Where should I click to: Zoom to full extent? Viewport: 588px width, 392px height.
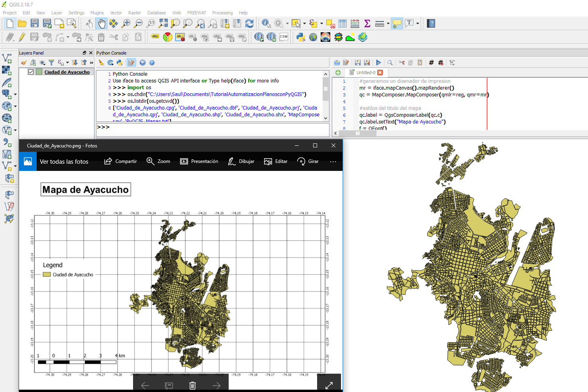[163, 24]
